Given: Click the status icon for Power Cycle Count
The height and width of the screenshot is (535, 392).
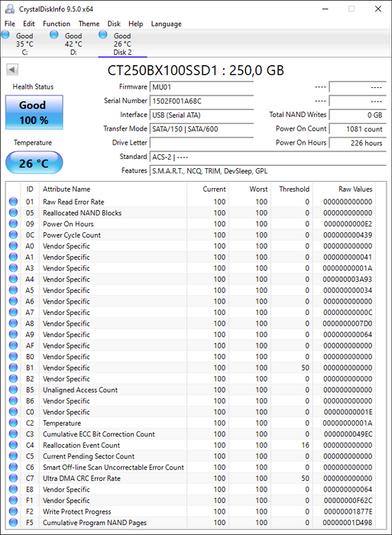Looking at the screenshot, I should coord(13,235).
